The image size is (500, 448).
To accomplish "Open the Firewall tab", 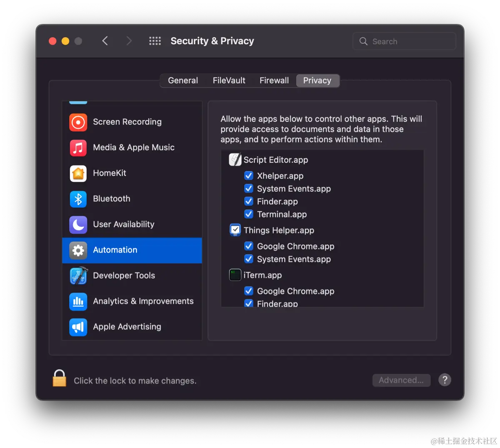I will click(x=274, y=80).
